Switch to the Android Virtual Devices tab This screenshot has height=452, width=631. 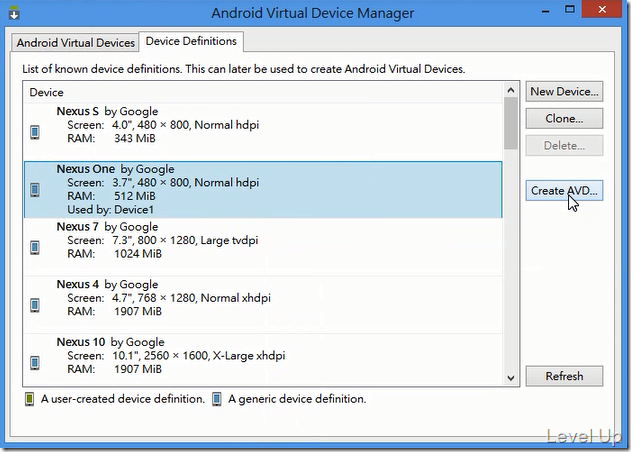(75, 43)
